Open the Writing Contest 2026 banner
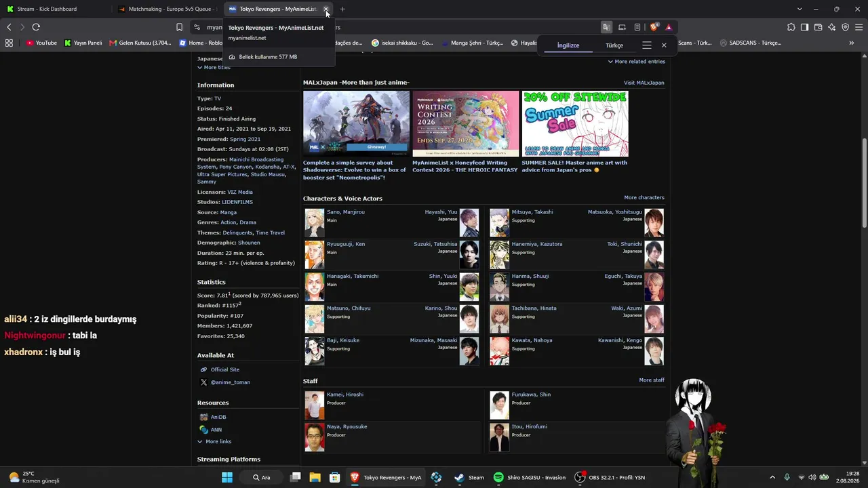This screenshot has width=868, height=488. coord(465,124)
